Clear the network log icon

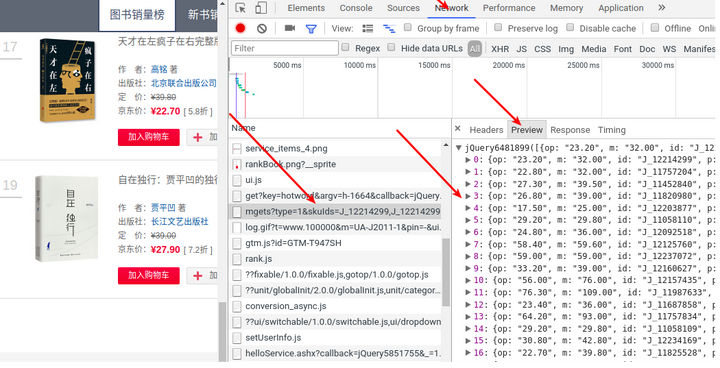click(x=262, y=28)
